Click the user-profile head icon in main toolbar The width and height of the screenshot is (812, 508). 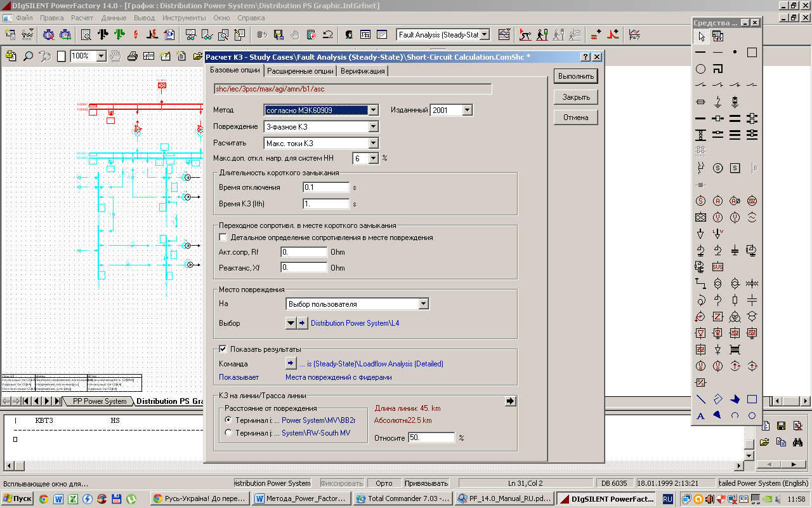click(349, 34)
